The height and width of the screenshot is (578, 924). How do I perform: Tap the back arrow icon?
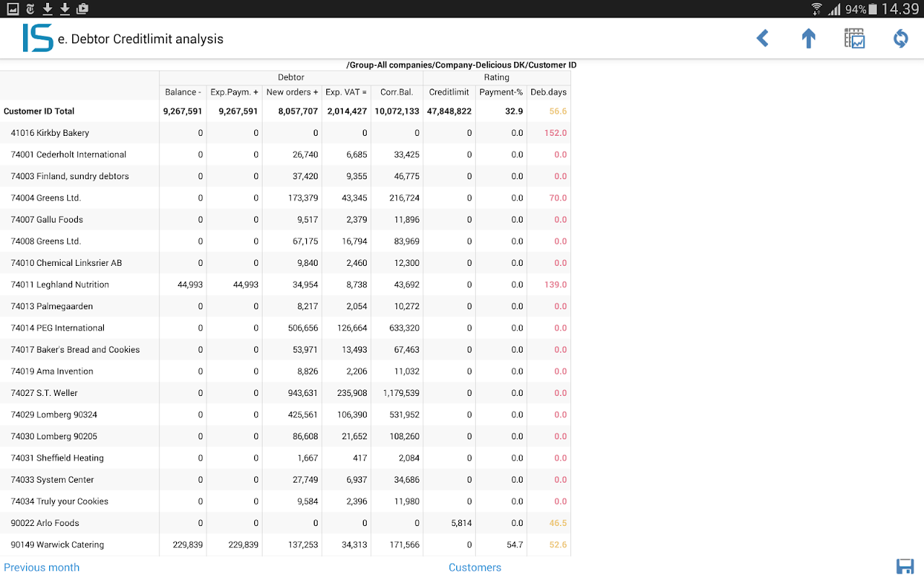tap(762, 38)
